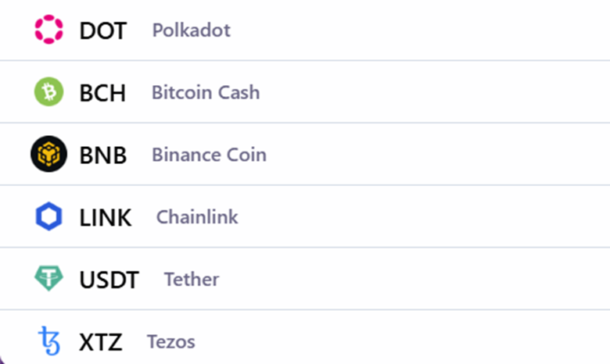Pick XTZ in the currency list
The height and width of the screenshot is (364, 610).
[101, 342]
